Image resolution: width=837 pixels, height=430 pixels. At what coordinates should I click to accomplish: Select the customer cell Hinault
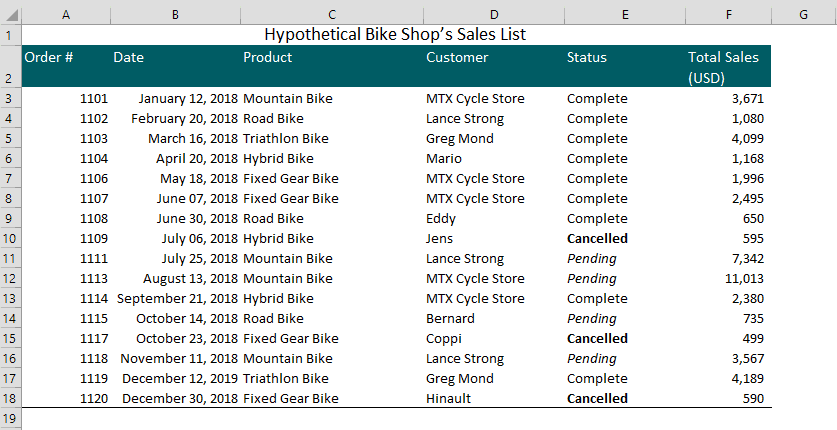[494, 399]
